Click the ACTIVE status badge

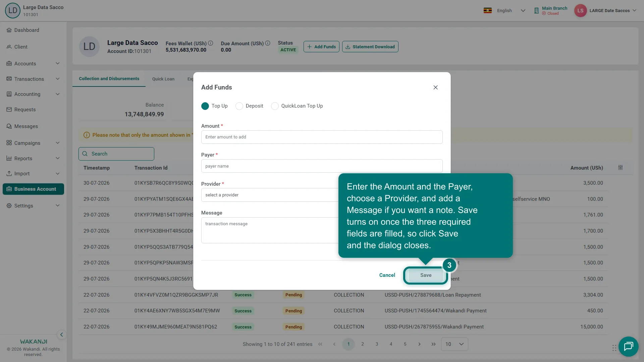[x=288, y=50]
